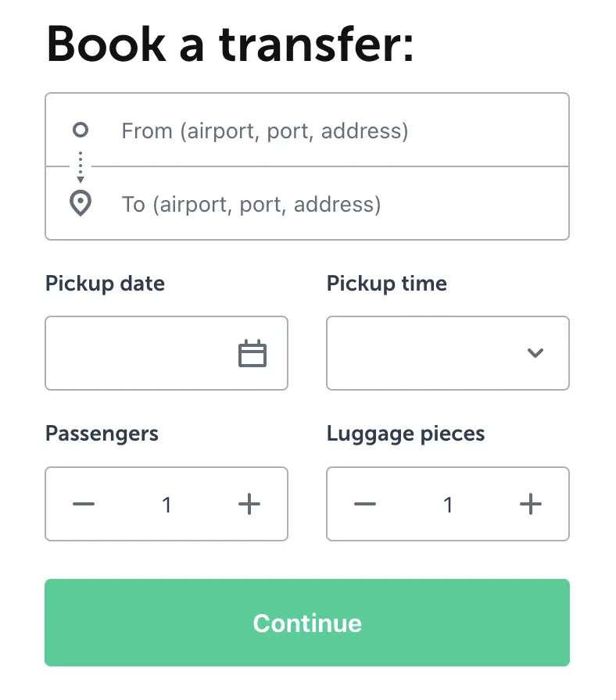Click the minus icon under Luggage pieces
The width and height of the screenshot is (616, 700).
(364, 504)
